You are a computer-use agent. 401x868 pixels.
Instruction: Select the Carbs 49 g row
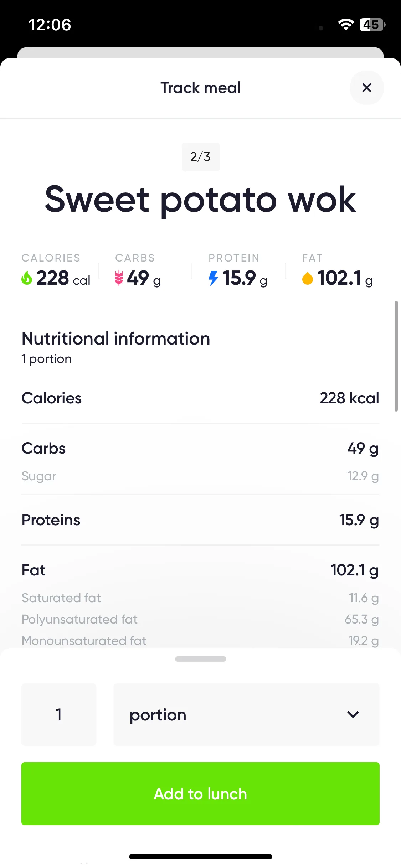click(x=200, y=448)
